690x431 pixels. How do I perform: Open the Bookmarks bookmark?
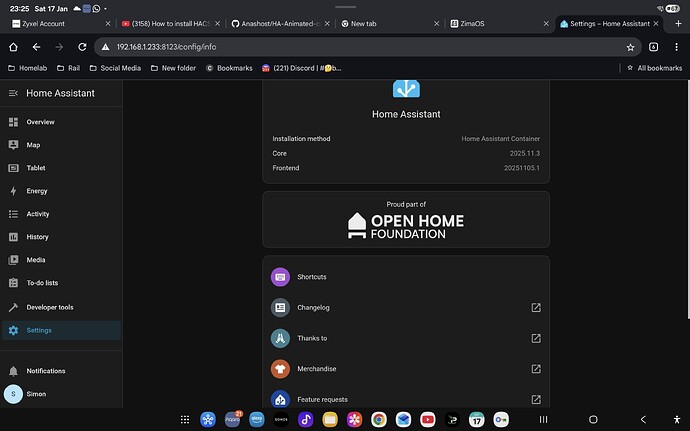[229, 68]
